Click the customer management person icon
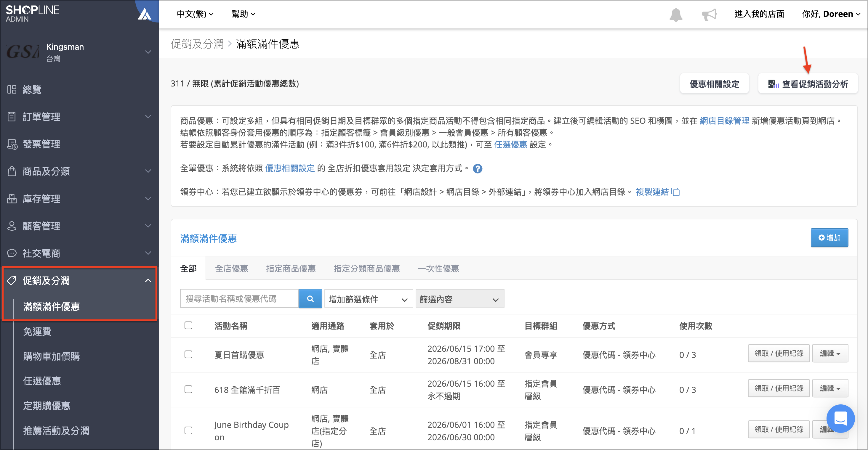This screenshot has width=868, height=450. (12, 226)
